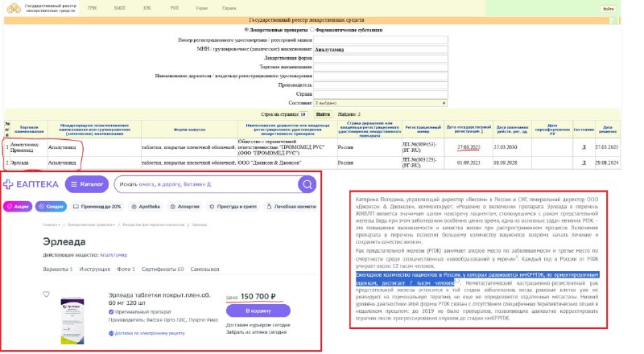Open the ЕАЭС menu item
Image resolution: width=644 pixels, height=354 pixels.
tap(119, 8)
